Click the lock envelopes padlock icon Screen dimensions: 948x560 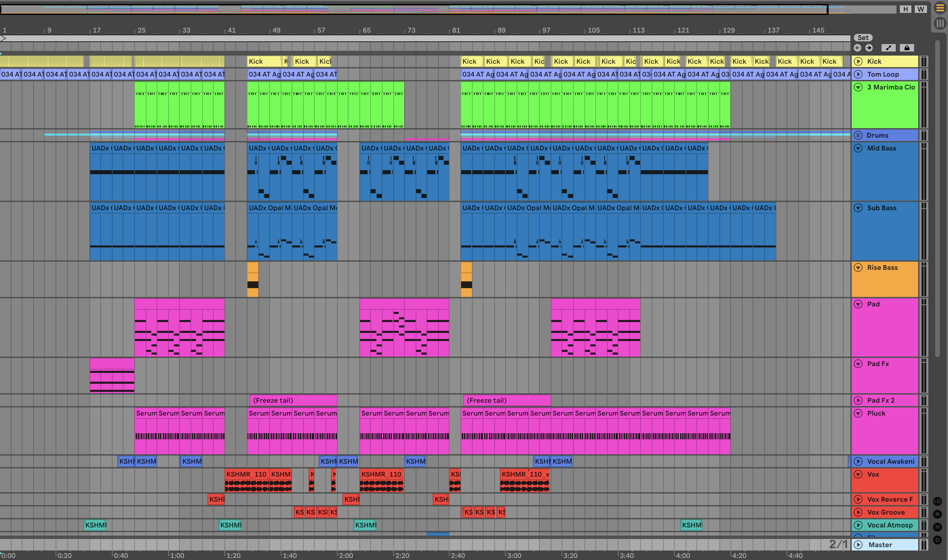907,48
